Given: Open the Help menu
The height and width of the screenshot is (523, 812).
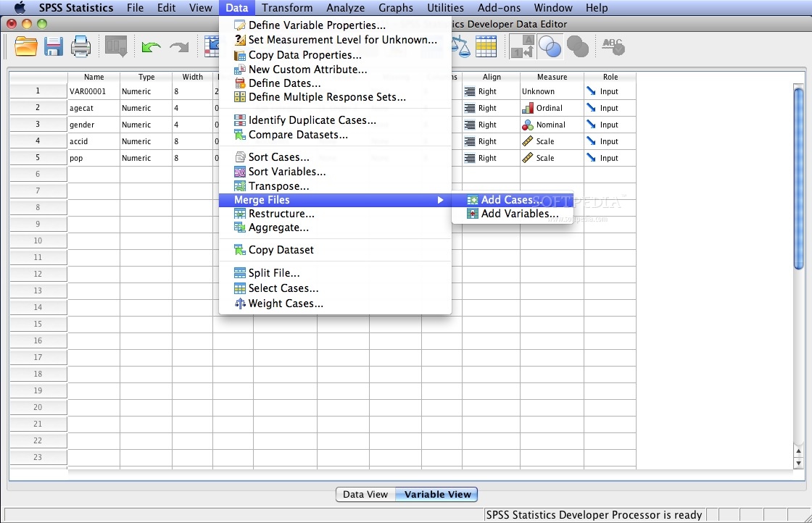Looking at the screenshot, I should [597, 8].
